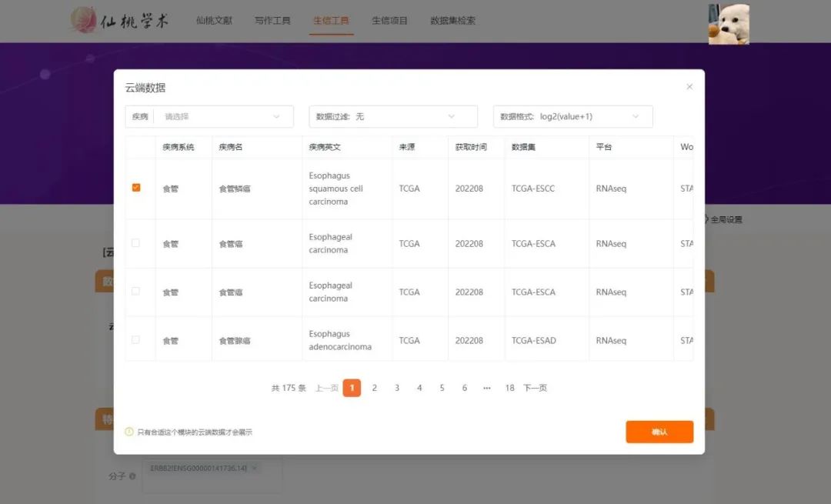Screen dimensions: 831x504
Task: Go to page 3
Action: [397, 388]
